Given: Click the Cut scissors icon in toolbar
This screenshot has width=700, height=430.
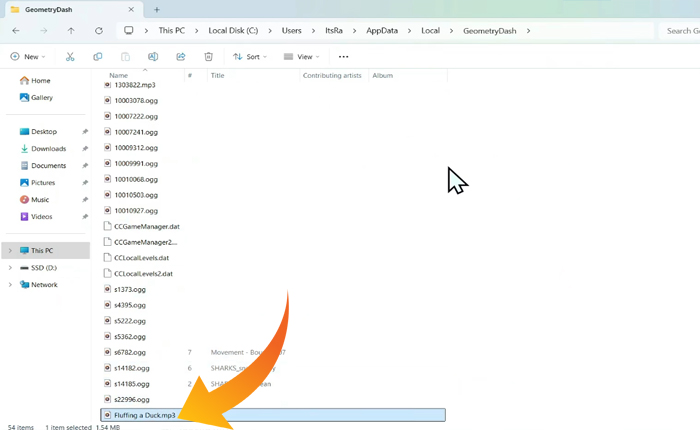Looking at the screenshot, I should pyautogui.click(x=70, y=57).
